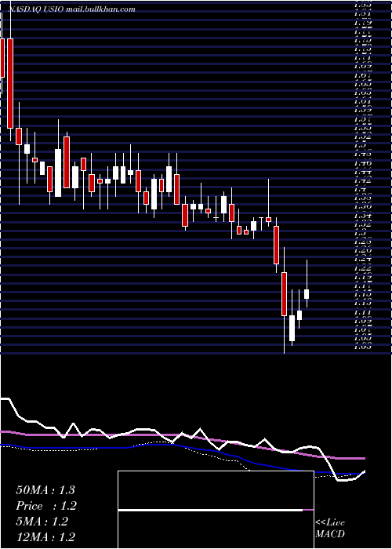Image resolution: width=392 pixels, height=549 pixels.
Task: Click inside the MACD indicator box
Action: 216,510
